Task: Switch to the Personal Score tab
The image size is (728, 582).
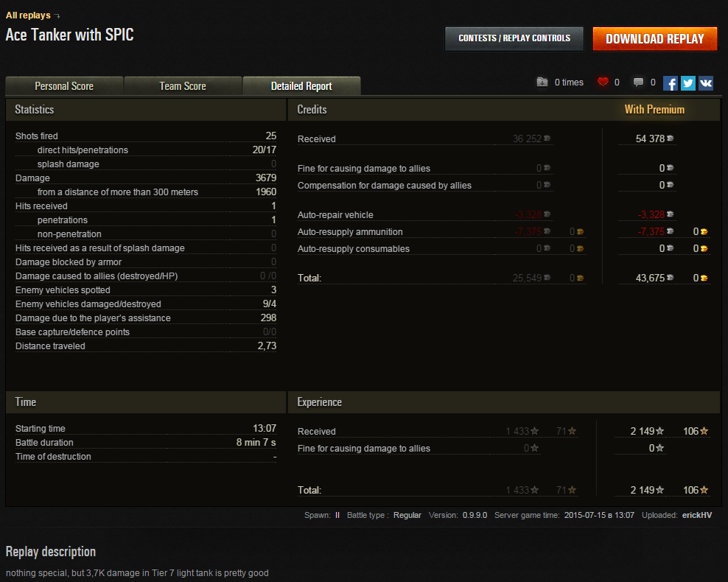Action: point(64,86)
